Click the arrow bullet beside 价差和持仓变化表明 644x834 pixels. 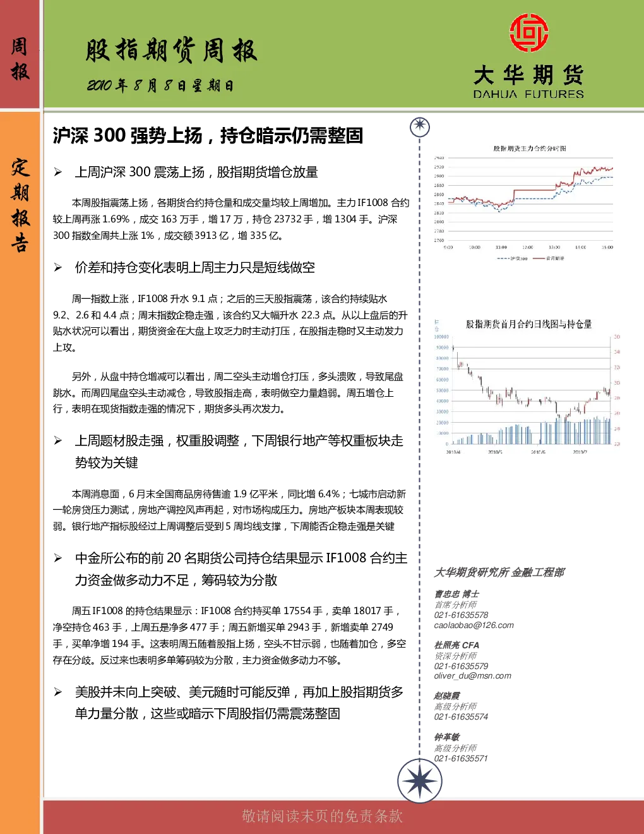click(x=58, y=268)
